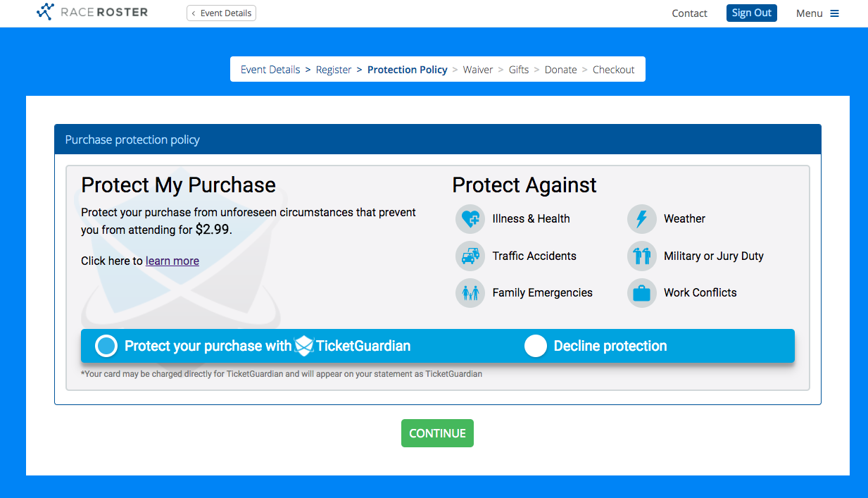Click the Illness & Health heart icon
Viewport: 868px width, 498px height.
470,219
